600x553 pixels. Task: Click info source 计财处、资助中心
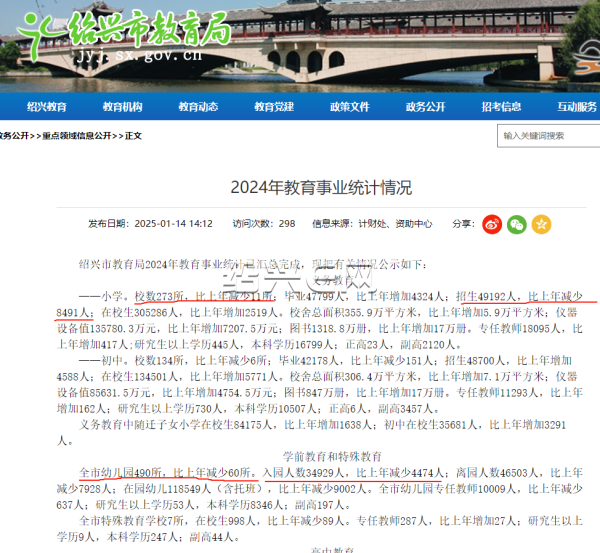point(395,224)
